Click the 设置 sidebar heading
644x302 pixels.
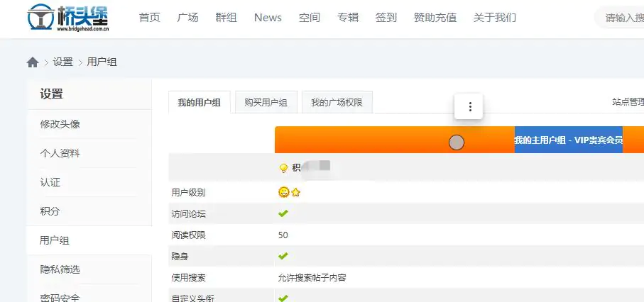coord(51,94)
